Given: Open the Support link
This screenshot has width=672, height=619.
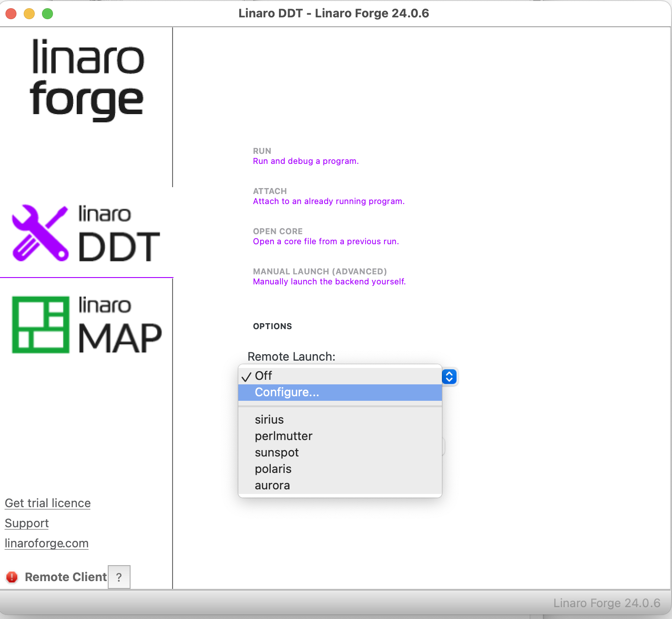Looking at the screenshot, I should [x=26, y=523].
